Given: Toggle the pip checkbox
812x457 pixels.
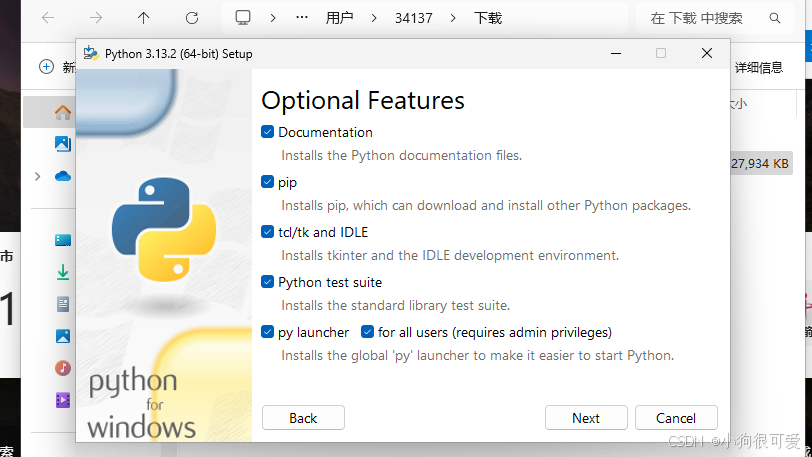Looking at the screenshot, I should [x=267, y=182].
